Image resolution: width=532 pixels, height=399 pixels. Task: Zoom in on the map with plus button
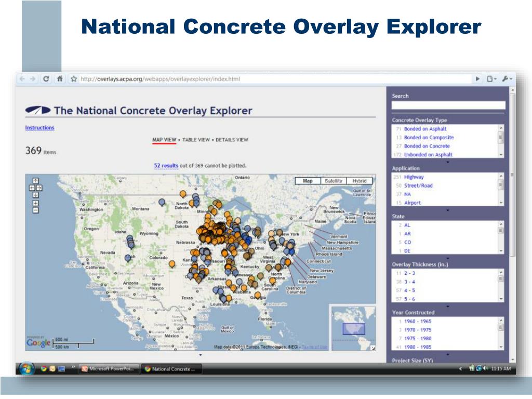click(x=36, y=203)
